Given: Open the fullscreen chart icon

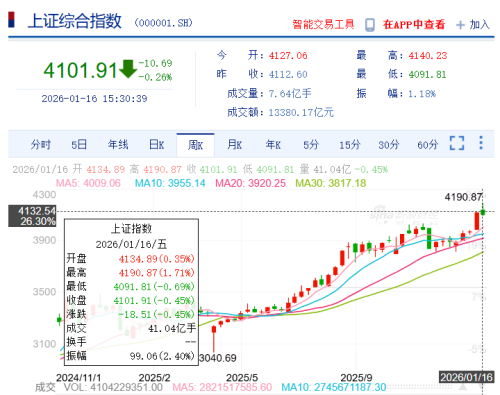Looking at the screenshot, I should (457, 143).
